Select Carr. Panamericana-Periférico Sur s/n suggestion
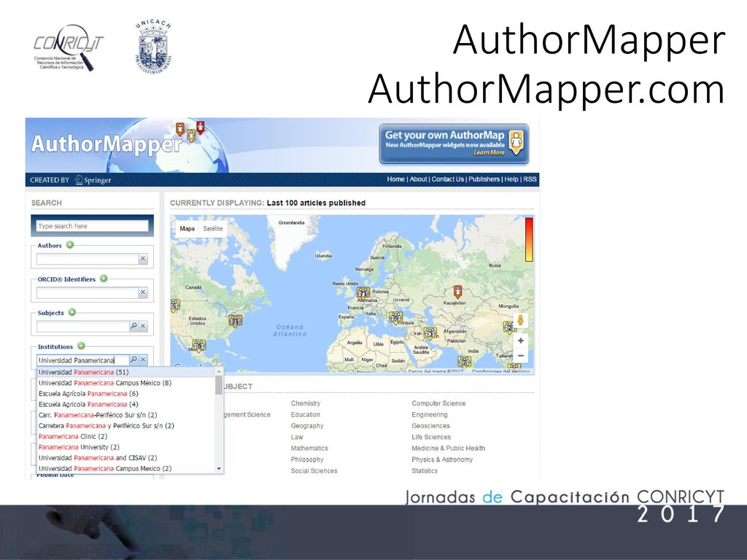Image resolution: width=747 pixels, height=560 pixels. pos(125,415)
